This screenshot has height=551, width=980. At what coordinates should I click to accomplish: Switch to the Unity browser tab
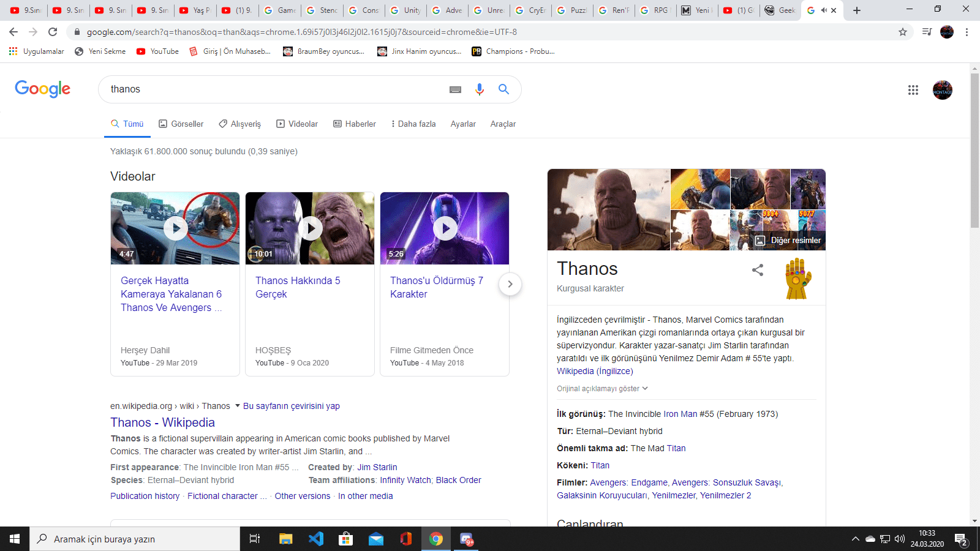pyautogui.click(x=404, y=10)
